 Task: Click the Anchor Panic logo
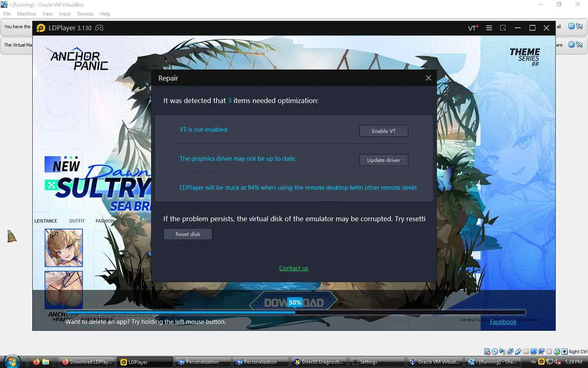78,59
